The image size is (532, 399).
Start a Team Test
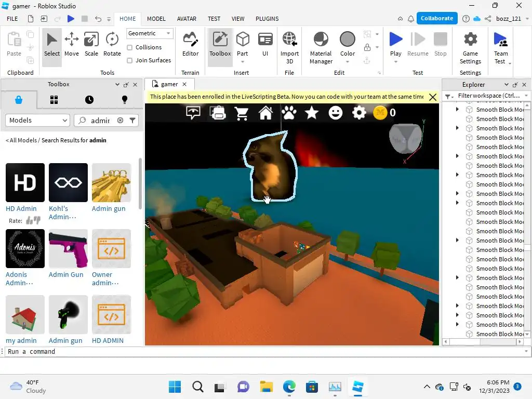coord(501,47)
